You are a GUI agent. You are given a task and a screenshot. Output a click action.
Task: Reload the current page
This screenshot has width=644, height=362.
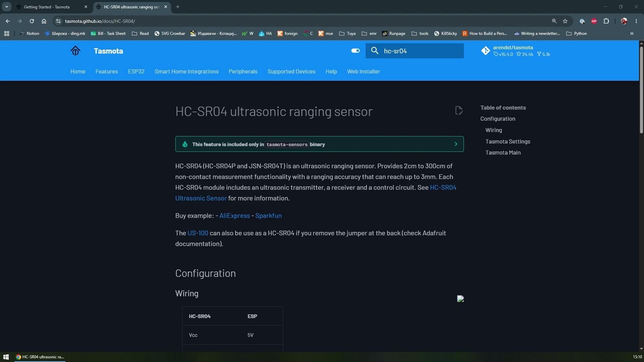(x=32, y=21)
